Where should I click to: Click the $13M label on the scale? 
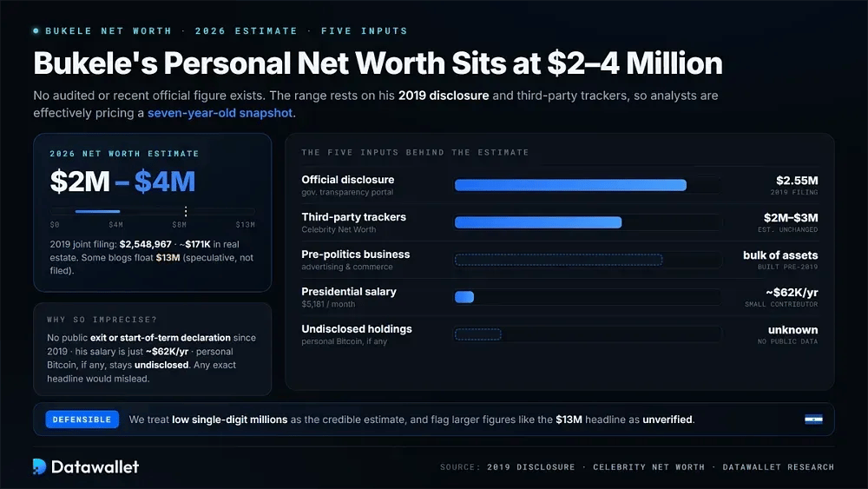pyautogui.click(x=246, y=225)
